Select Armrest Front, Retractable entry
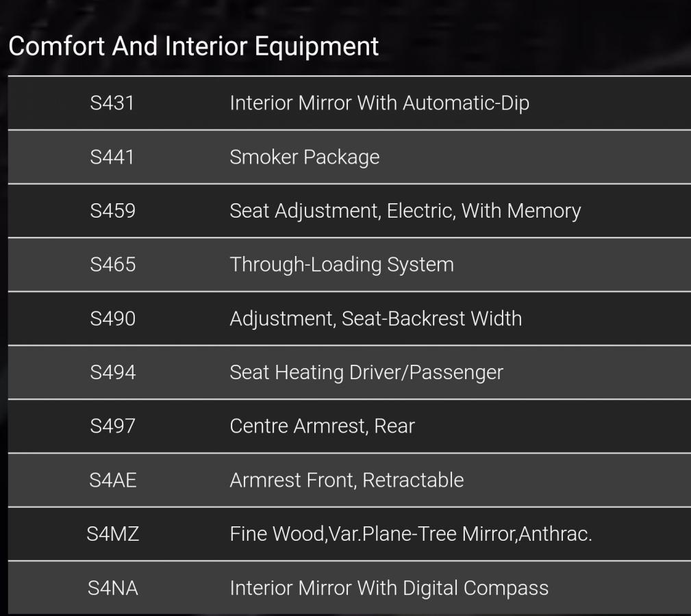This screenshot has width=691, height=616. [x=347, y=480]
